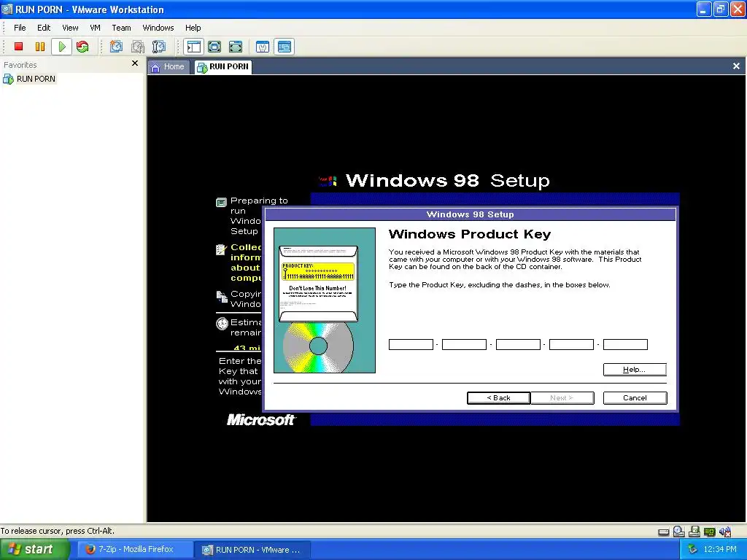Take a snapshot using the toolbar clock icon
Image resolution: width=747 pixels, height=560 pixels.
[116, 47]
